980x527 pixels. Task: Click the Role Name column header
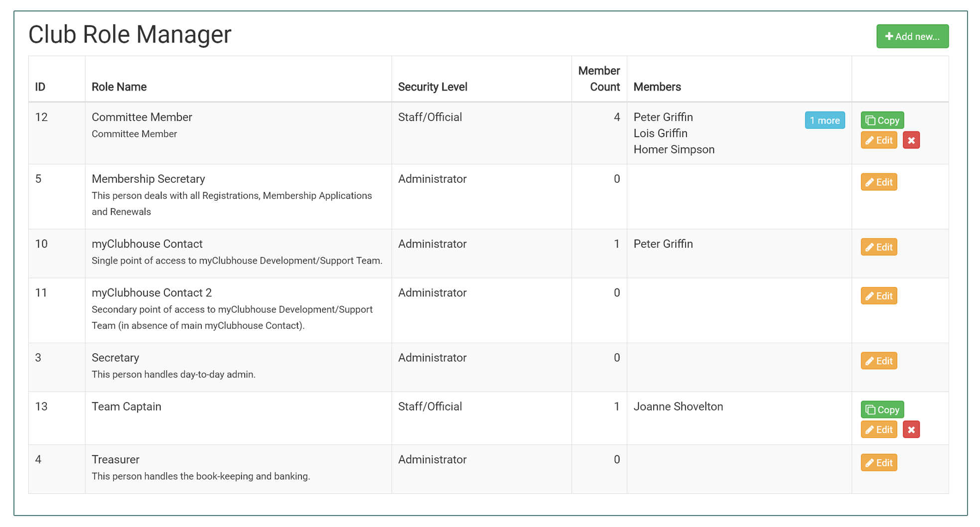(x=119, y=87)
